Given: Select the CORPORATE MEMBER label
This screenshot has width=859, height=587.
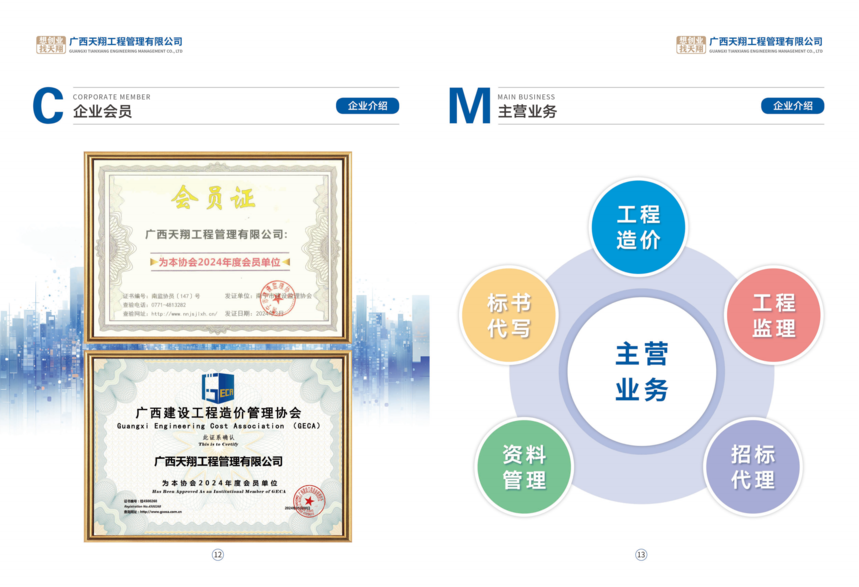Looking at the screenshot, I should [112, 97].
